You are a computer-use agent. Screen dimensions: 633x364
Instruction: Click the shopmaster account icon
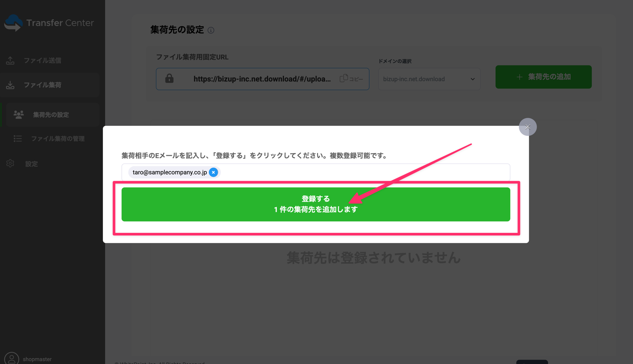(11, 358)
